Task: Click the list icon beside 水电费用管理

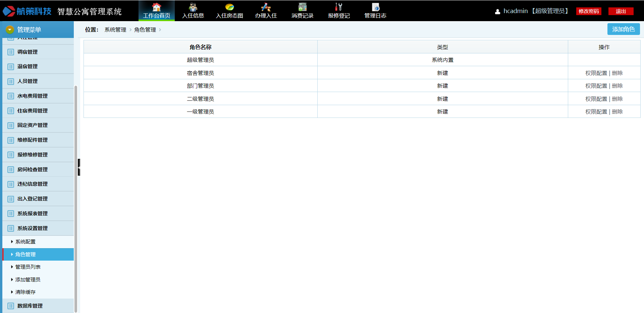Action: [x=11, y=96]
